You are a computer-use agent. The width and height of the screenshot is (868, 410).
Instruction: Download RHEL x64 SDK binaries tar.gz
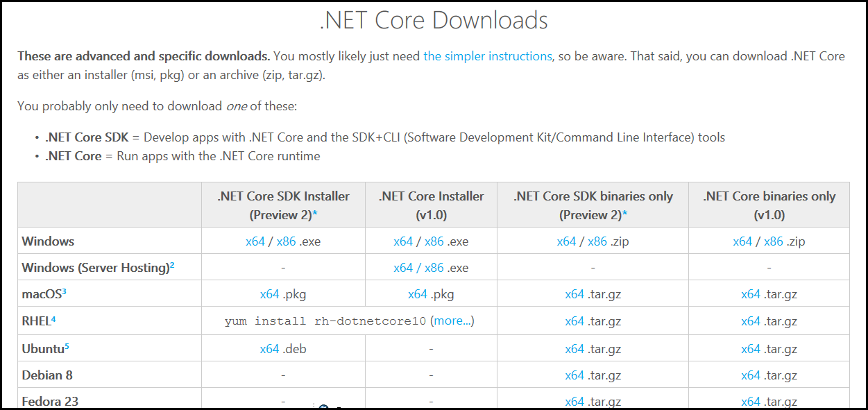[x=575, y=321]
